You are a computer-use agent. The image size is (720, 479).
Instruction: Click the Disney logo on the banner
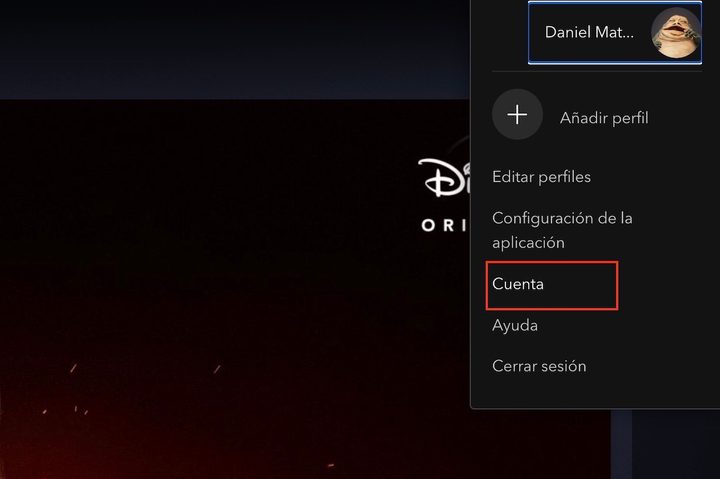pyautogui.click(x=444, y=177)
